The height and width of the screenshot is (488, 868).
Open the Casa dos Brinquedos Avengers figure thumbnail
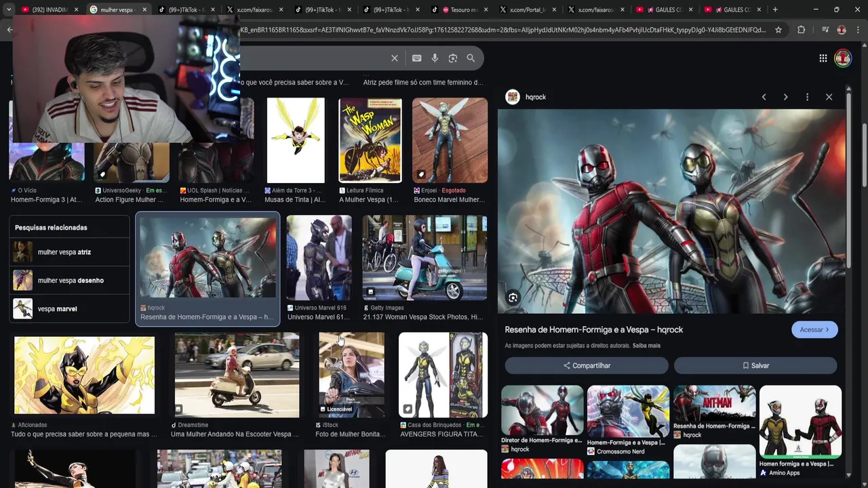point(443,375)
